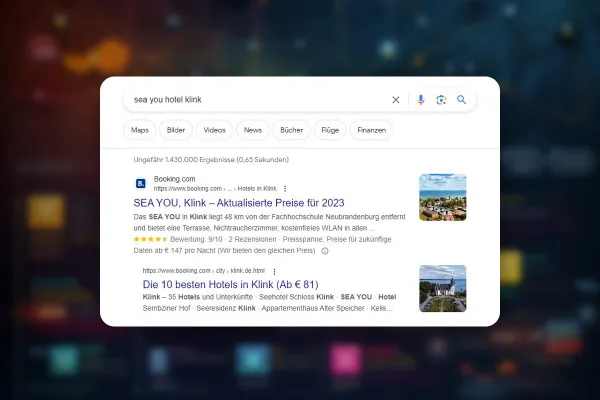Clear the search box with the X icon
This screenshot has height=400, width=600.
(x=396, y=100)
